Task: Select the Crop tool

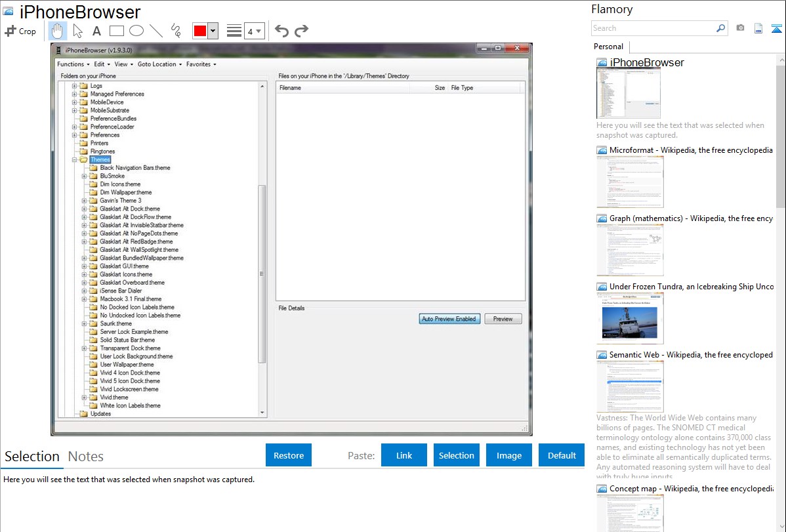Action: [x=20, y=31]
